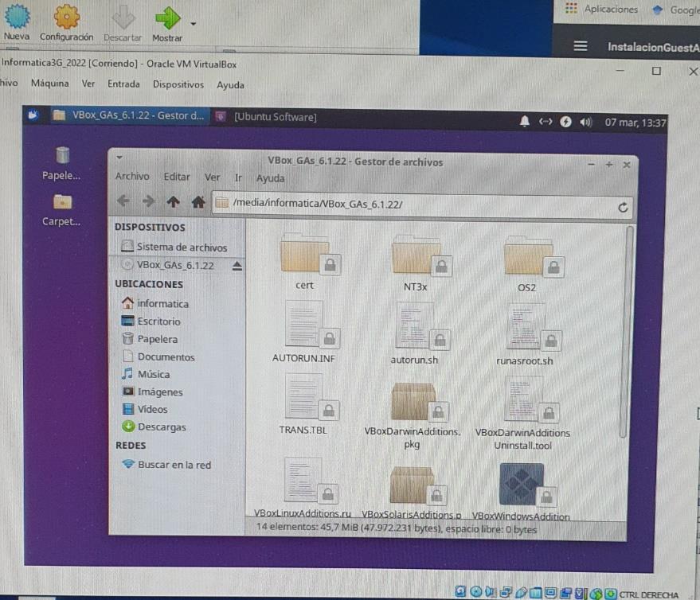Click VirtualBox Nueva button
This screenshot has height=600, width=700.
(17, 21)
